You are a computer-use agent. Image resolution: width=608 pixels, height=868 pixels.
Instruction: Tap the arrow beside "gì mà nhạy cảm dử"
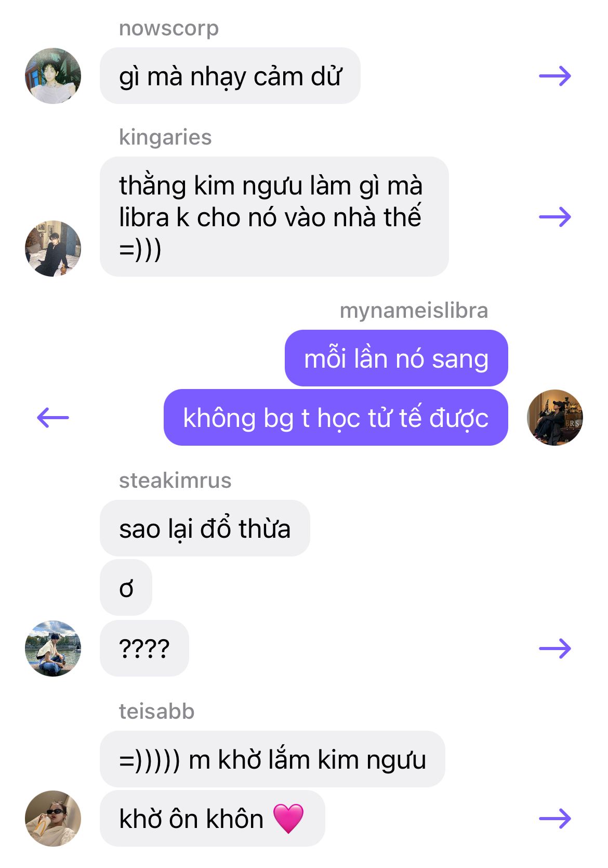coord(555,76)
